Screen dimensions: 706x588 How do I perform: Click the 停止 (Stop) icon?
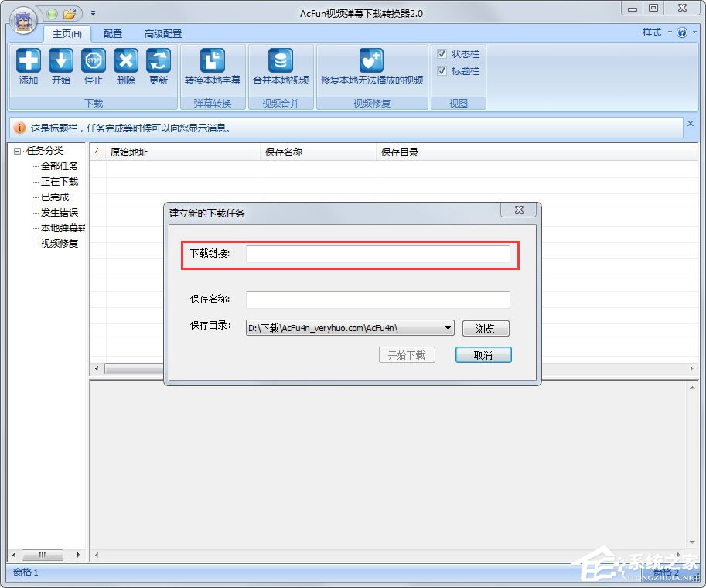pos(94,67)
